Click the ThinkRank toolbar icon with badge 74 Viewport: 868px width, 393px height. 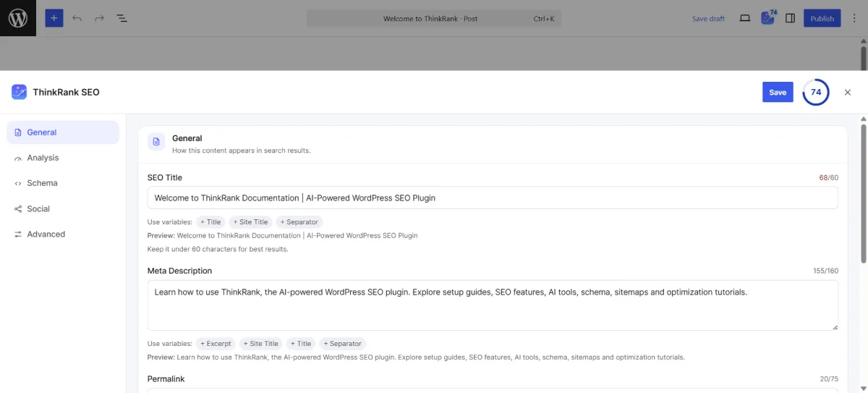click(768, 17)
